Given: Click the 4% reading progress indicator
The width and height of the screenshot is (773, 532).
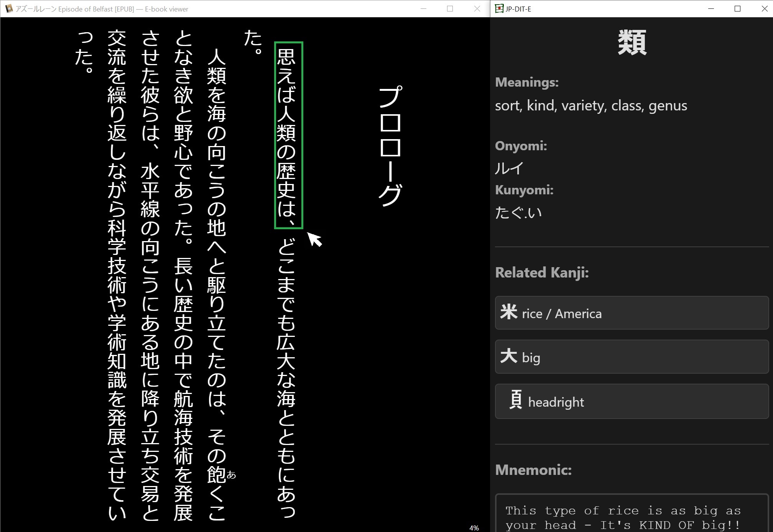Looking at the screenshot, I should point(474,528).
